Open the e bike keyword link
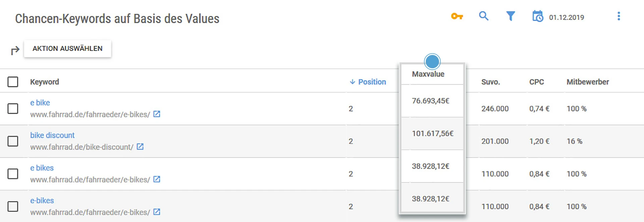 click(x=40, y=103)
